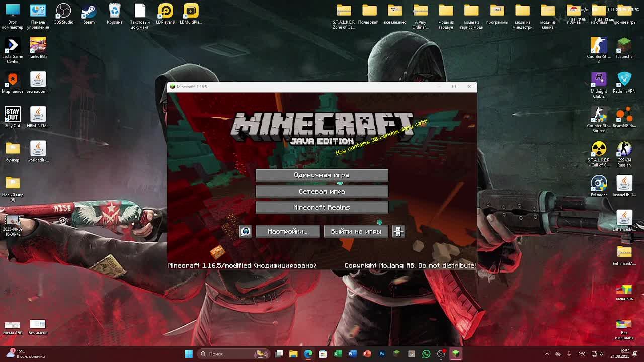Launch Stay Out game shortcut
The height and width of the screenshot is (362, 644).
click(x=13, y=117)
